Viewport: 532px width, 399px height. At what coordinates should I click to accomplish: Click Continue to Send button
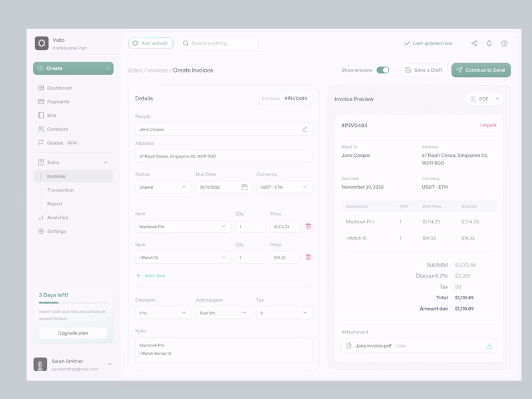[x=481, y=70]
